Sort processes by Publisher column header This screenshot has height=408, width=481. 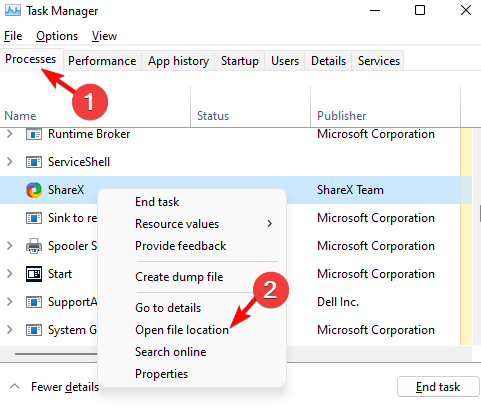(x=341, y=116)
